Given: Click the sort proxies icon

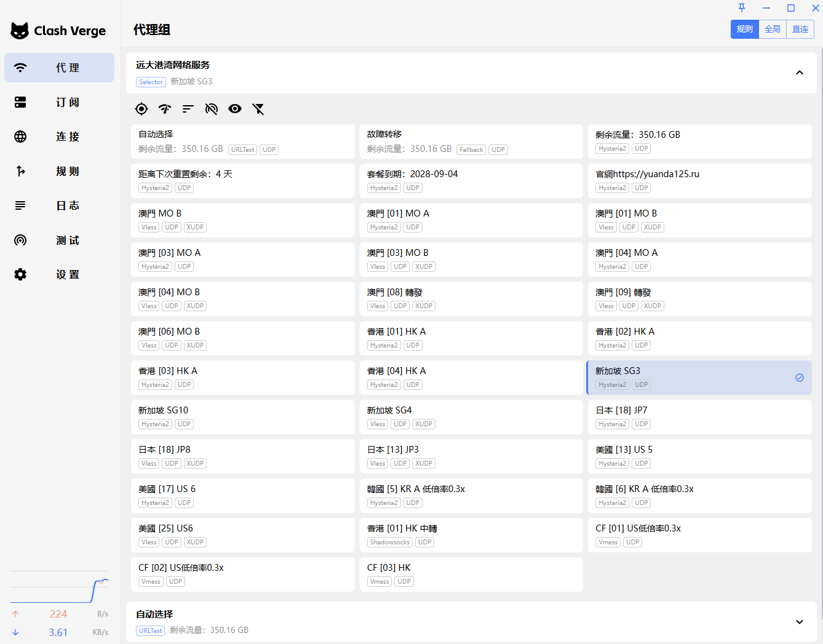Looking at the screenshot, I should point(188,109).
